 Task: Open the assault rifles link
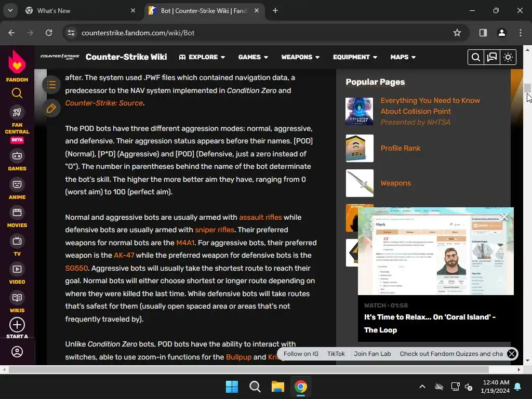pyautogui.click(x=260, y=217)
